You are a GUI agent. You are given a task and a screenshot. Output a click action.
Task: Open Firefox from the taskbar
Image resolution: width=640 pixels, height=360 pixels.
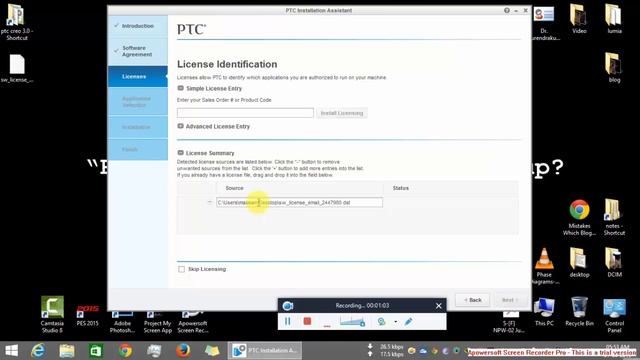pyautogui.click(x=183, y=351)
